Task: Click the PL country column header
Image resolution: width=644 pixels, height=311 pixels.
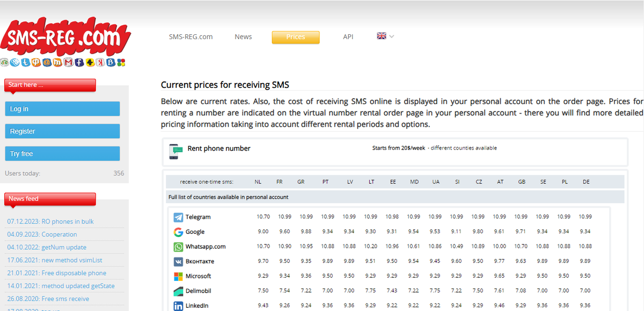Action: pyautogui.click(x=565, y=182)
